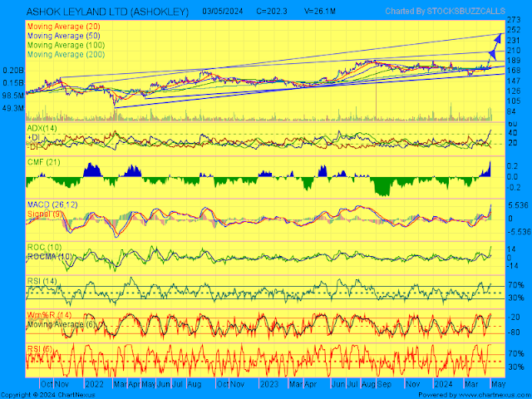Click the -5.536 value on the MACD scale

pos(519,232)
